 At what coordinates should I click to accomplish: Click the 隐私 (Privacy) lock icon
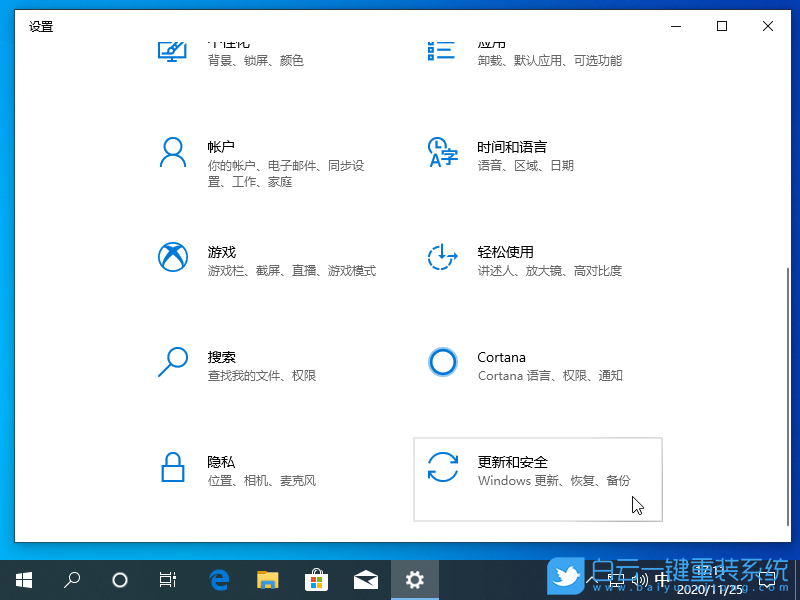172,467
